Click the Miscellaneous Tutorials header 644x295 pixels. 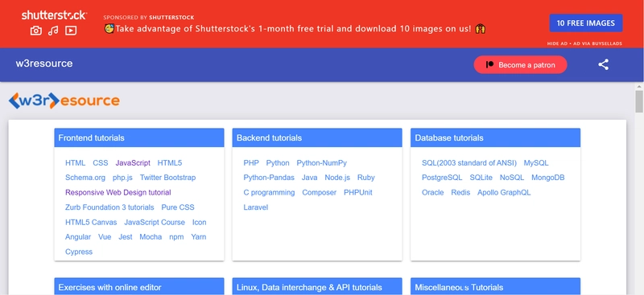coord(495,287)
